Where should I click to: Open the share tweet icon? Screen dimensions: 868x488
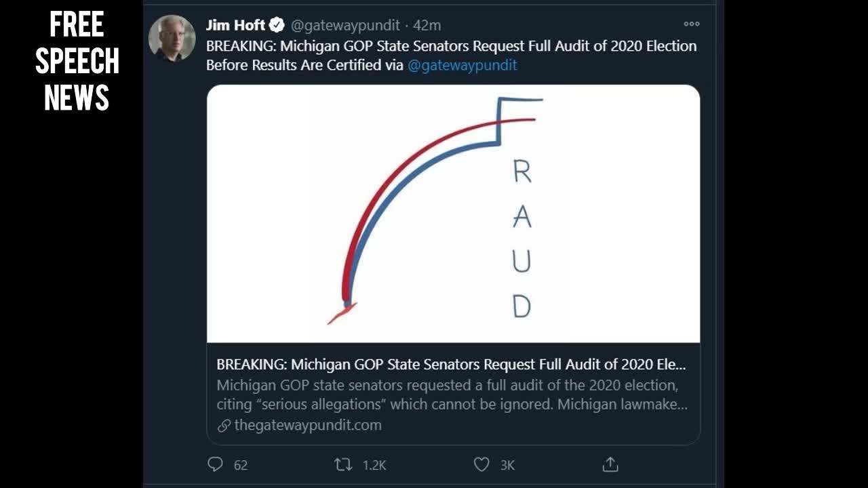pyautogui.click(x=610, y=464)
